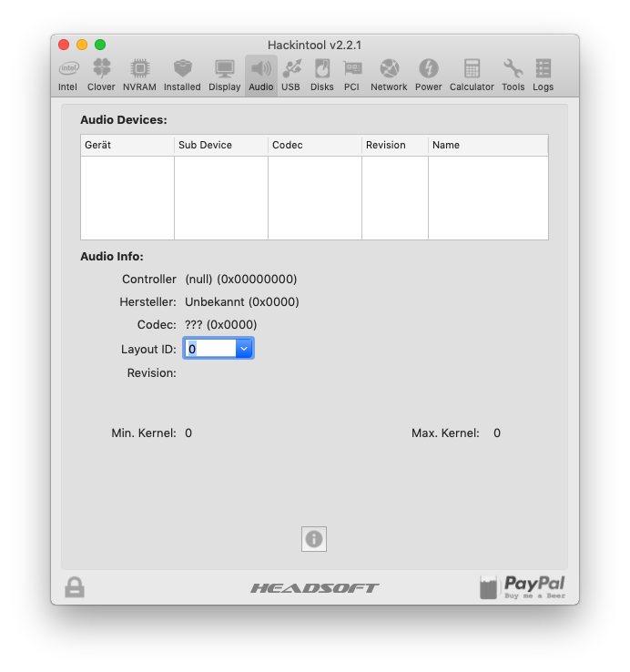Show the Installed kexts section

click(x=182, y=76)
